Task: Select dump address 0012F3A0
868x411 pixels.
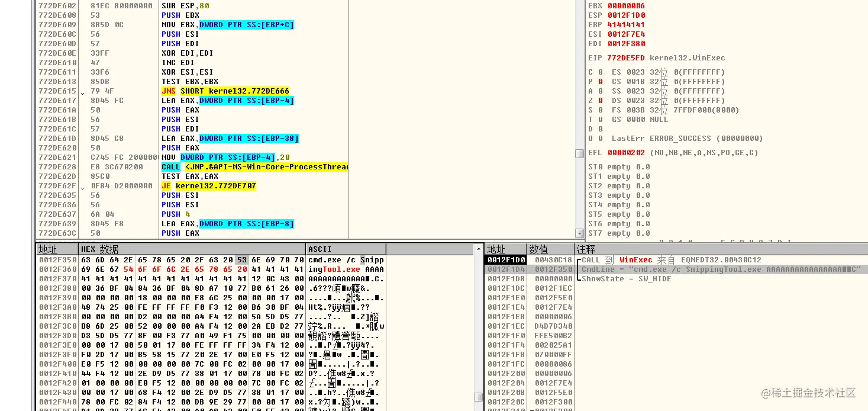Action: tap(57, 307)
